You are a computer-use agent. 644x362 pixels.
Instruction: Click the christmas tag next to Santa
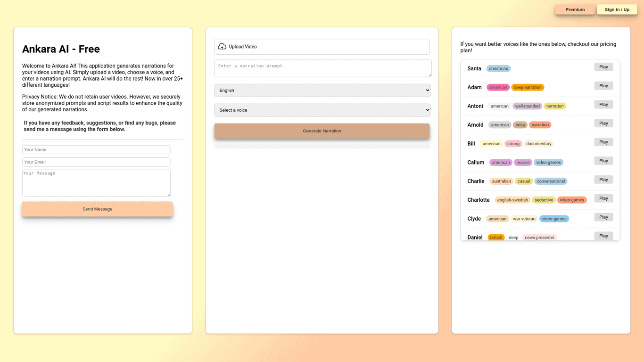coord(498,69)
